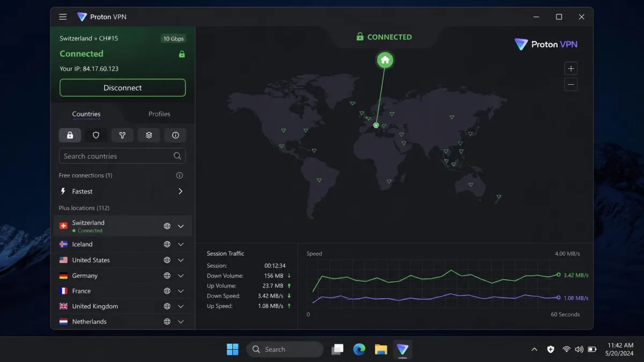
Task: Click the connected Switzerland server marker on map
Action: click(376, 125)
